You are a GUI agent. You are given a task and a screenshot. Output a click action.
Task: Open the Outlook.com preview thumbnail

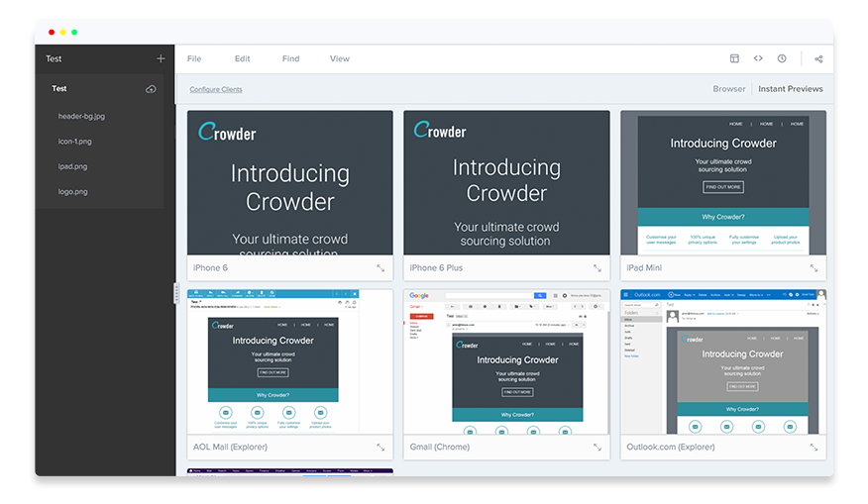[x=723, y=361]
